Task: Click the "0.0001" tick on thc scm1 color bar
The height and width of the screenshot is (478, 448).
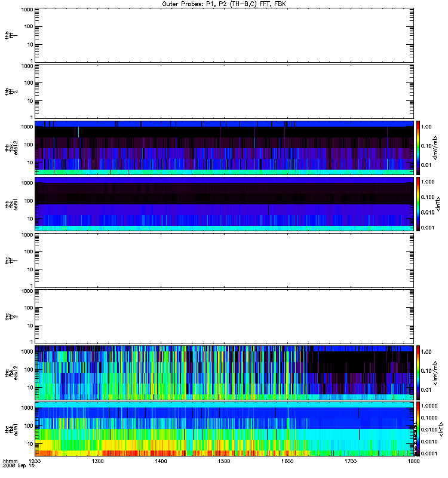Action: click(x=429, y=454)
